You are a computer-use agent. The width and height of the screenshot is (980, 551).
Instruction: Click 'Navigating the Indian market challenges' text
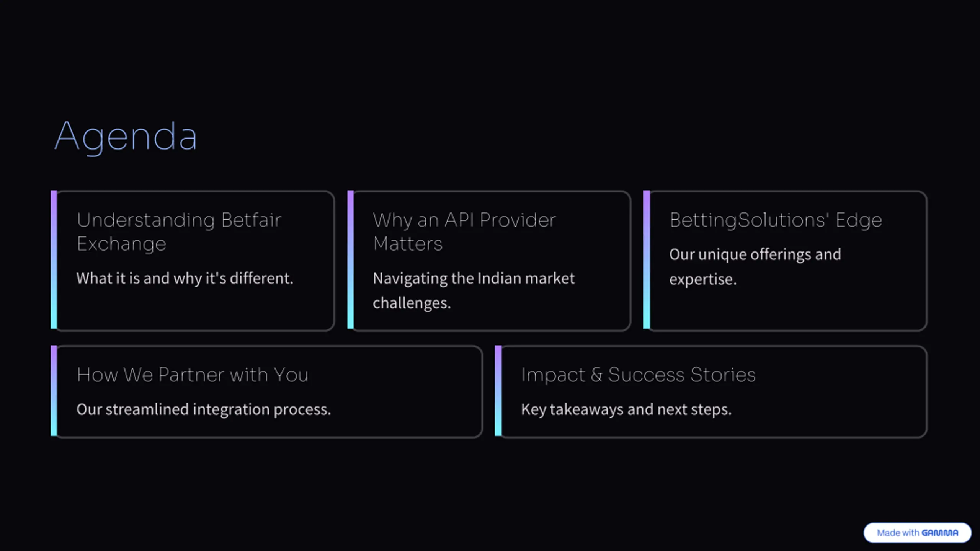point(474,290)
